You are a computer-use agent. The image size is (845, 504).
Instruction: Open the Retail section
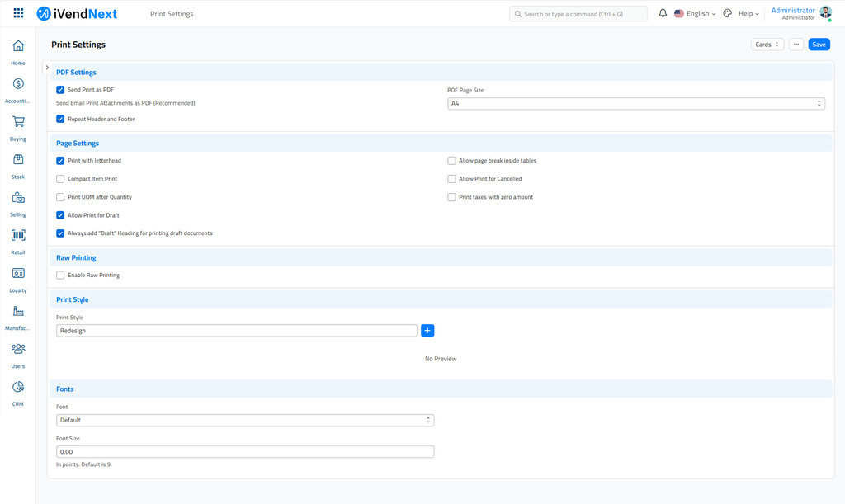click(x=17, y=236)
